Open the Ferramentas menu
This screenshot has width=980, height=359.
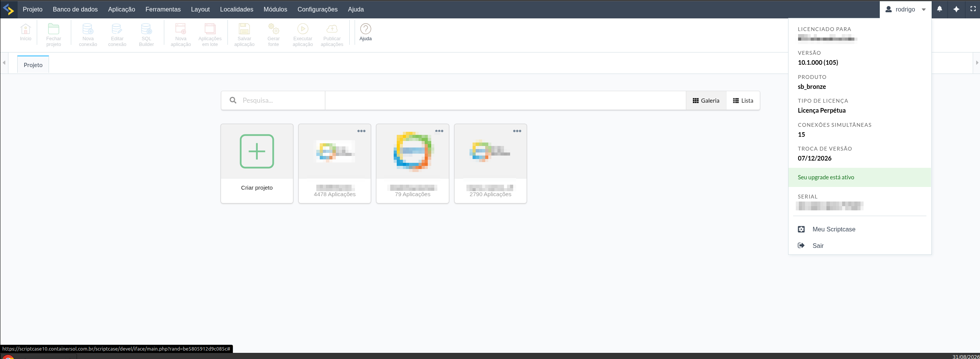(163, 9)
